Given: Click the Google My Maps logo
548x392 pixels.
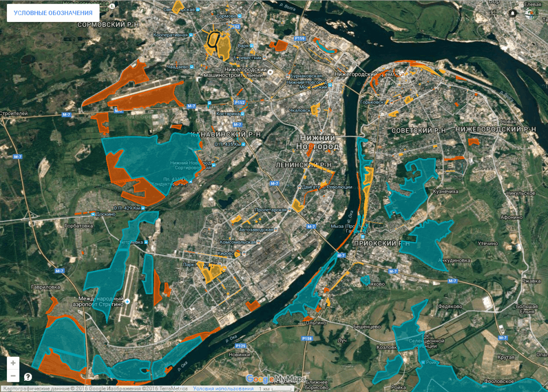Looking at the screenshot, I should 276,379.
